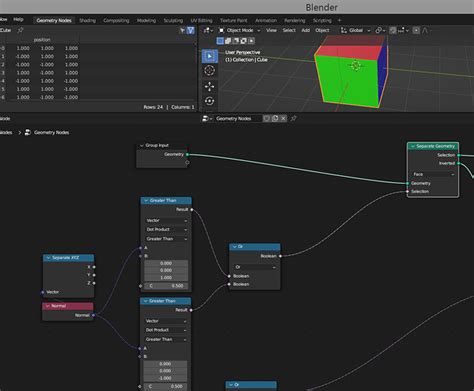This screenshot has width=474, height=391.
Task: Pin the spreadsheet Cube object
Action: 20,30
